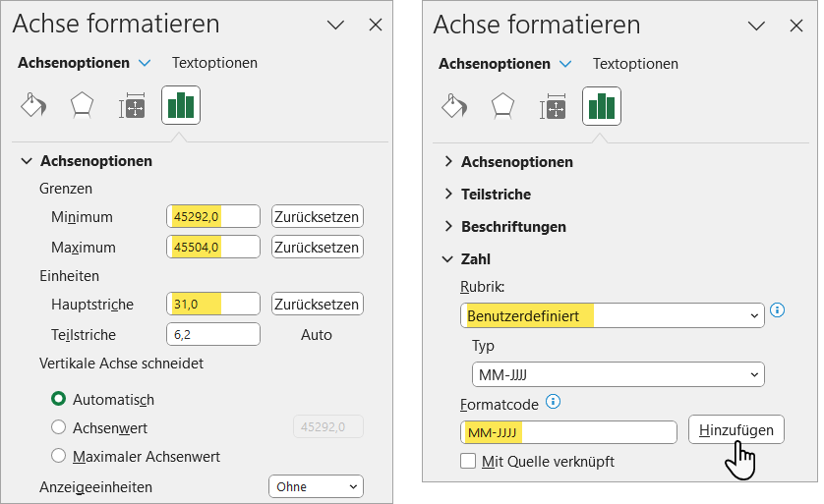Image resolution: width=824 pixels, height=504 pixels.
Task: Open the Rubrik Benutzerdefiniert dropdown
Action: click(x=612, y=316)
